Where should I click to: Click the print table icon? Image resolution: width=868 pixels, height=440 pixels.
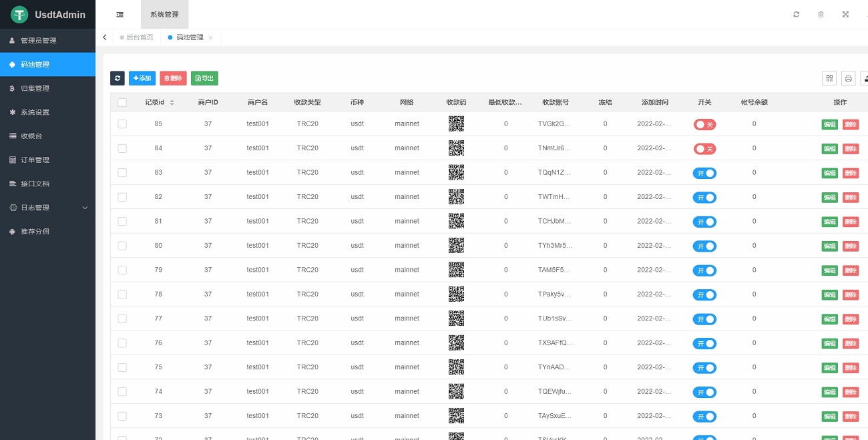pos(848,78)
